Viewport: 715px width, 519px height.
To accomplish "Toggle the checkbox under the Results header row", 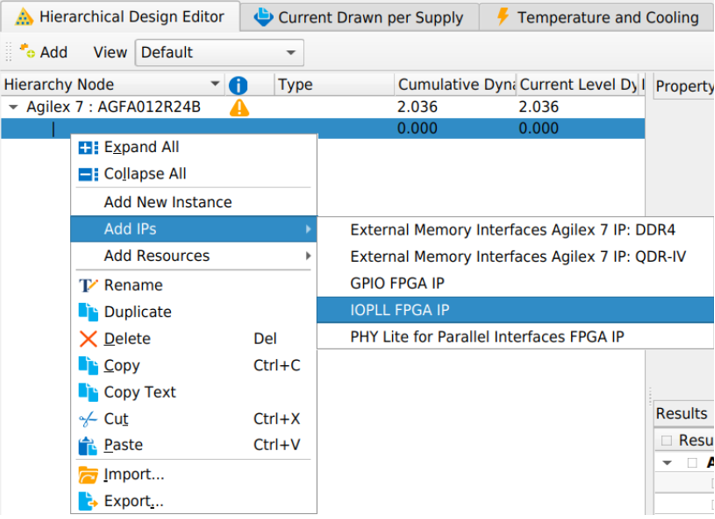I will pyautogui.click(x=692, y=463).
